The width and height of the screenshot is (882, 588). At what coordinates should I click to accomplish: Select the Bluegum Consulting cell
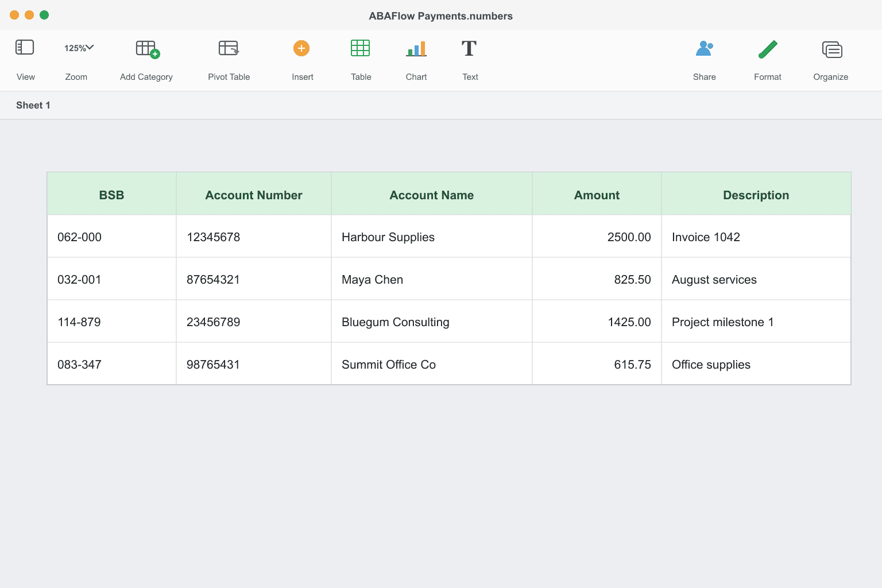[x=432, y=322]
